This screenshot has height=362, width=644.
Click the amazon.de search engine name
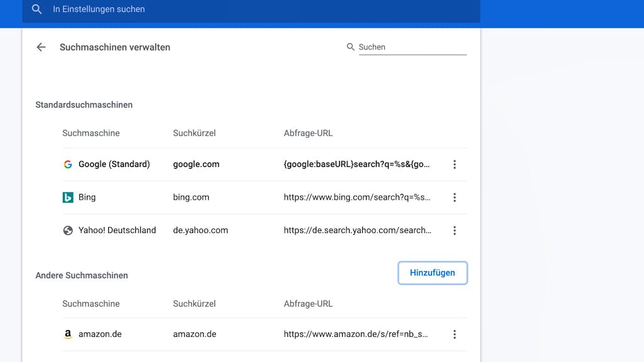(x=100, y=334)
